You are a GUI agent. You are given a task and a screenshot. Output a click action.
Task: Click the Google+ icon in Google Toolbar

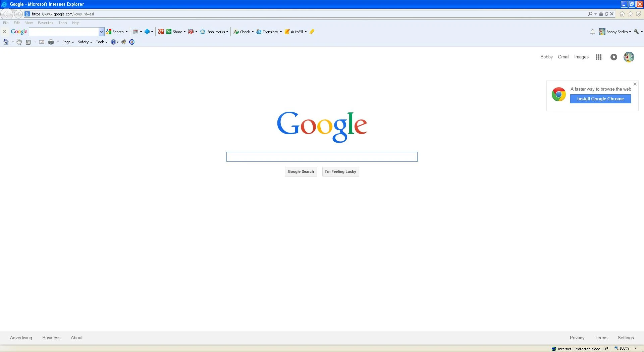coord(161,32)
